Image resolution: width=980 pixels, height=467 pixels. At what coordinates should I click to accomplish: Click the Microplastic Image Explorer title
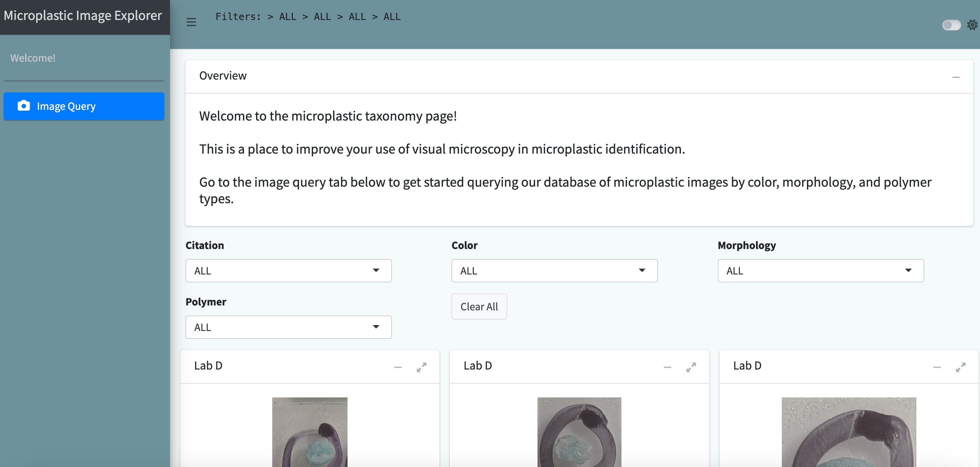83,15
